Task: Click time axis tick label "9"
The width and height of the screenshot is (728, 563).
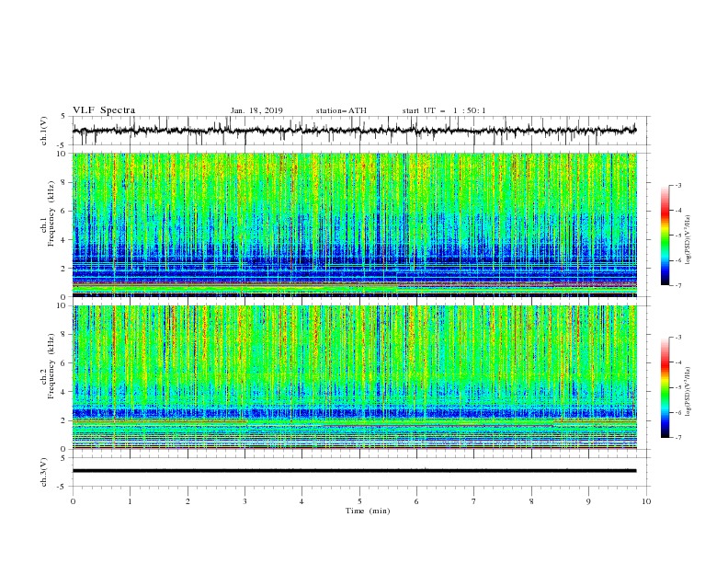Action: point(589,501)
